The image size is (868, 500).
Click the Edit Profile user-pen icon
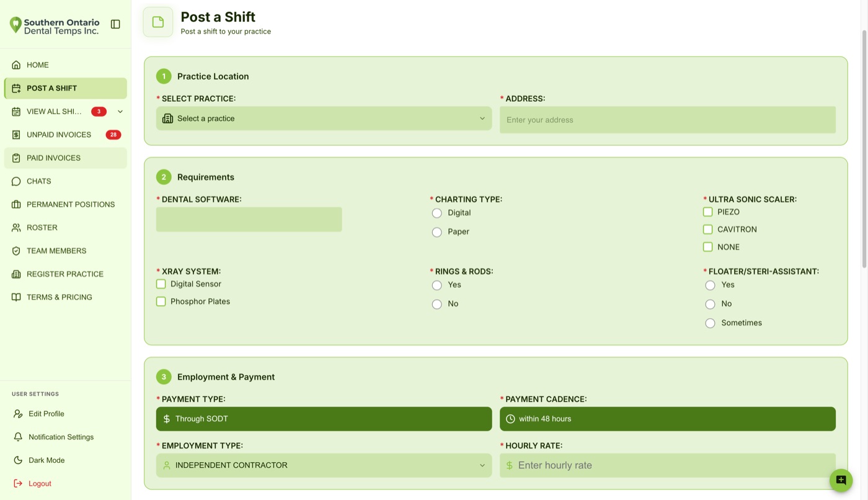tap(18, 414)
